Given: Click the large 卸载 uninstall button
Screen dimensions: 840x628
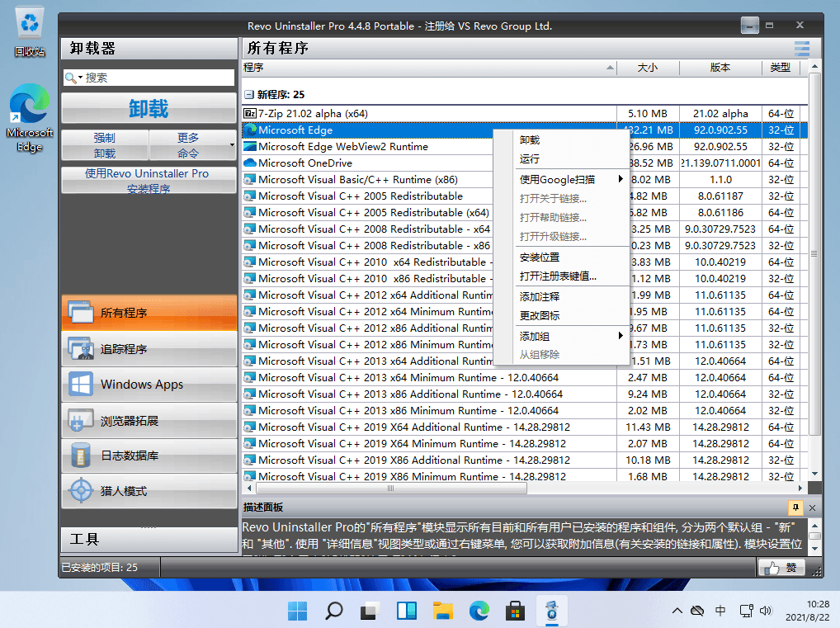Looking at the screenshot, I should click(149, 109).
